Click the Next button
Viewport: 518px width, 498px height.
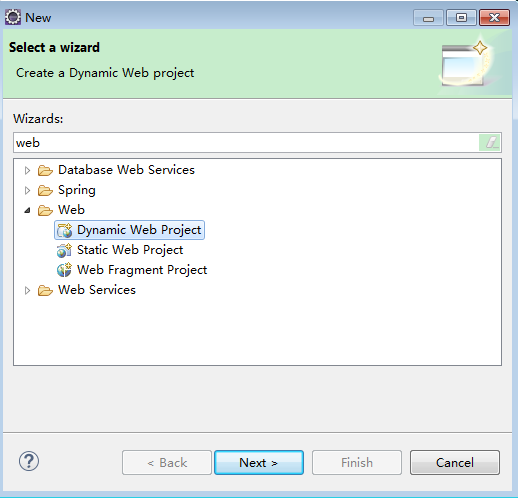259,463
